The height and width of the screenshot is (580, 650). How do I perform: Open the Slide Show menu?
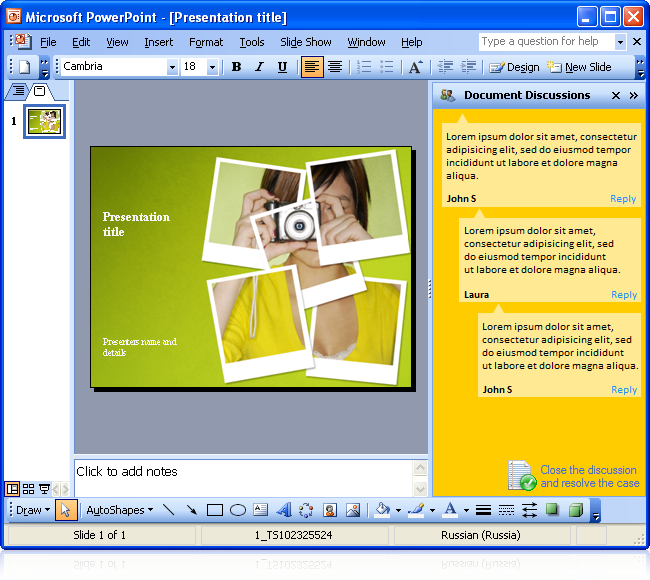coord(305,42)
